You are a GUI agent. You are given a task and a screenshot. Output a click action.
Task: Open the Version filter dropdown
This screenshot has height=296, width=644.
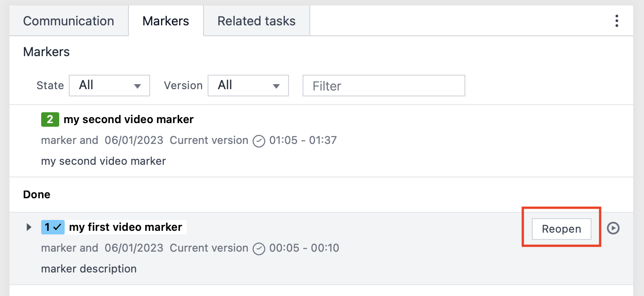coord(248,85)
